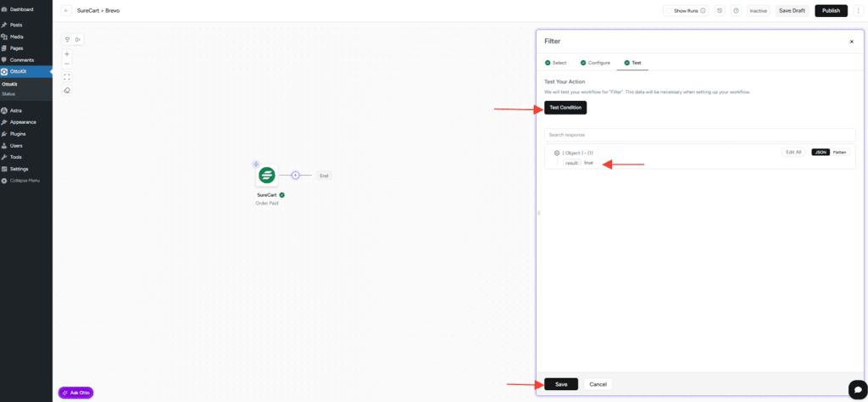Click the eraser icon on canvas toolbar
Image resolution: width=868 pixels, height=402 pixels.
[67, 91]
